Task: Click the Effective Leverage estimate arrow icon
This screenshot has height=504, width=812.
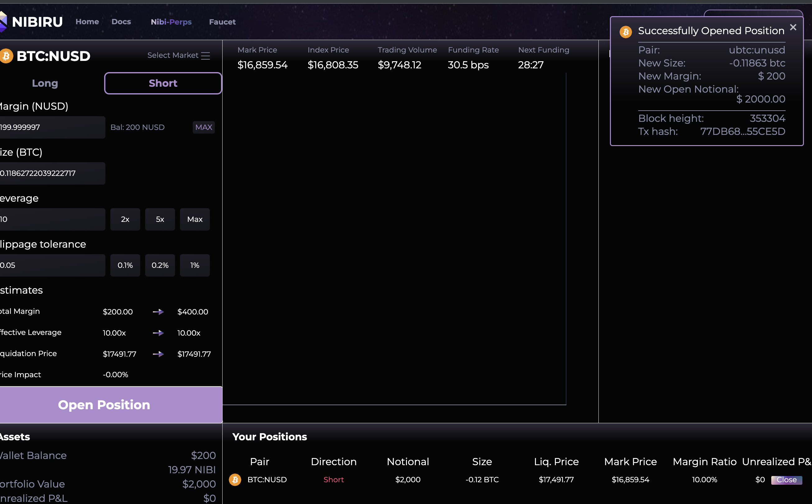Action: pos(158,333)
